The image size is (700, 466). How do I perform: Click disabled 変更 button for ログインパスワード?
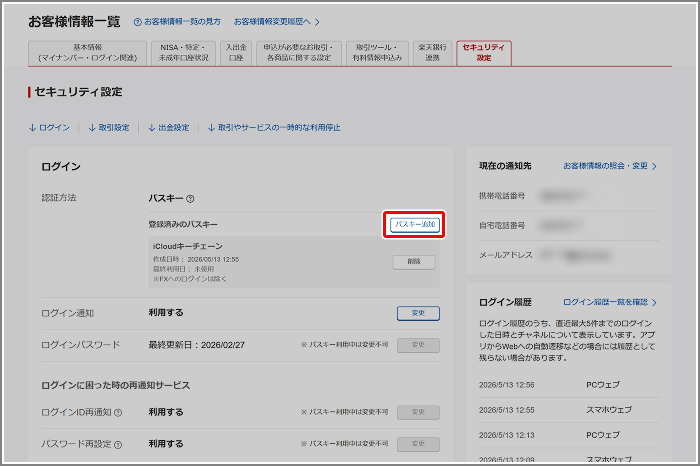418,345
